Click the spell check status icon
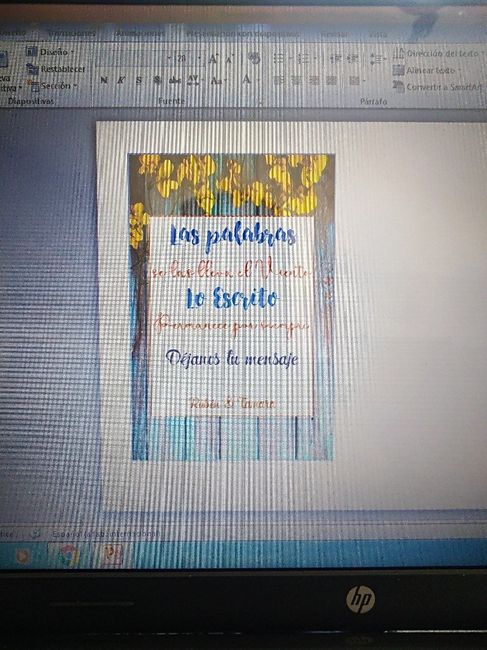Image resolution: width=487 pixels, height=650 pixels. tap(35, 534)
